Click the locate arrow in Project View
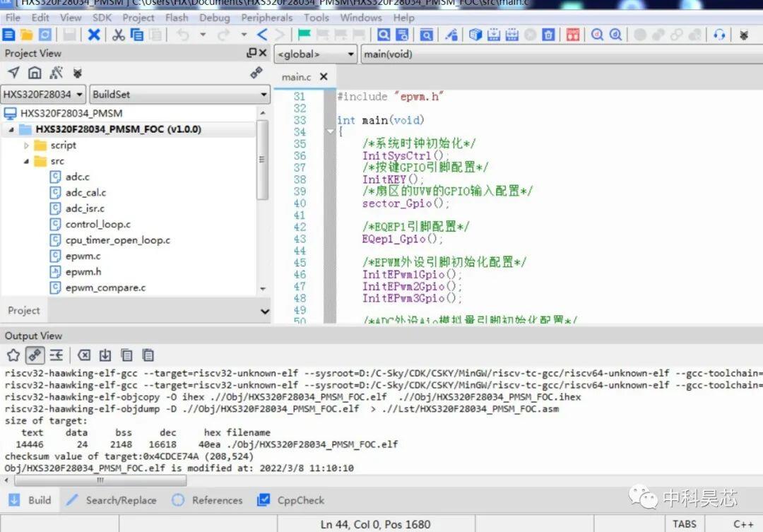Image resolution: width=763 pixels, height=532 pixels. click(x=13, y=73)
